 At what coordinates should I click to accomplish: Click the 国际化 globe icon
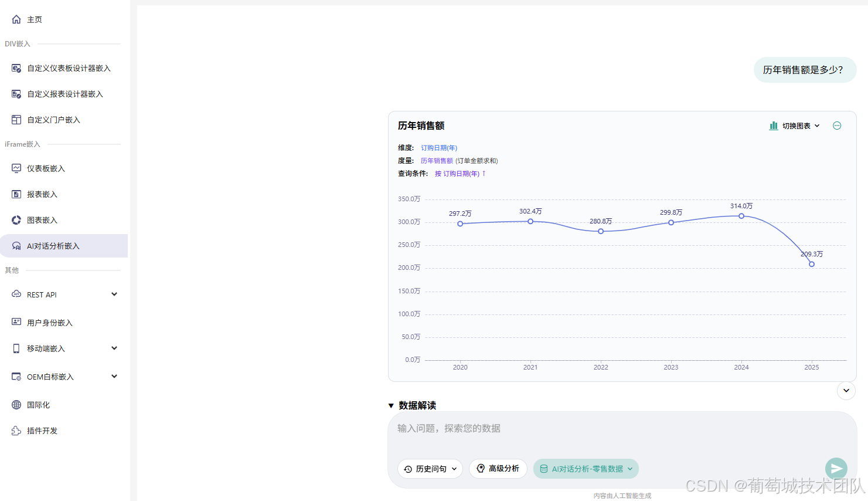(16, 404)
